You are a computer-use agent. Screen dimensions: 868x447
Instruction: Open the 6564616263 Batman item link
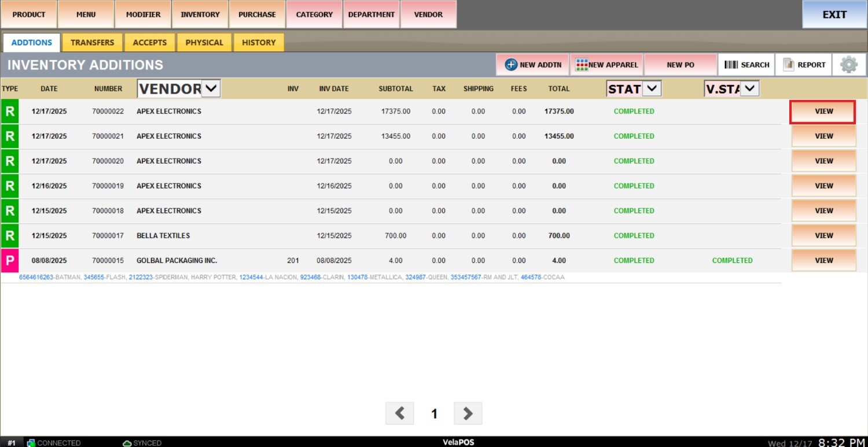pyautogui.click(x=36, y=278)
